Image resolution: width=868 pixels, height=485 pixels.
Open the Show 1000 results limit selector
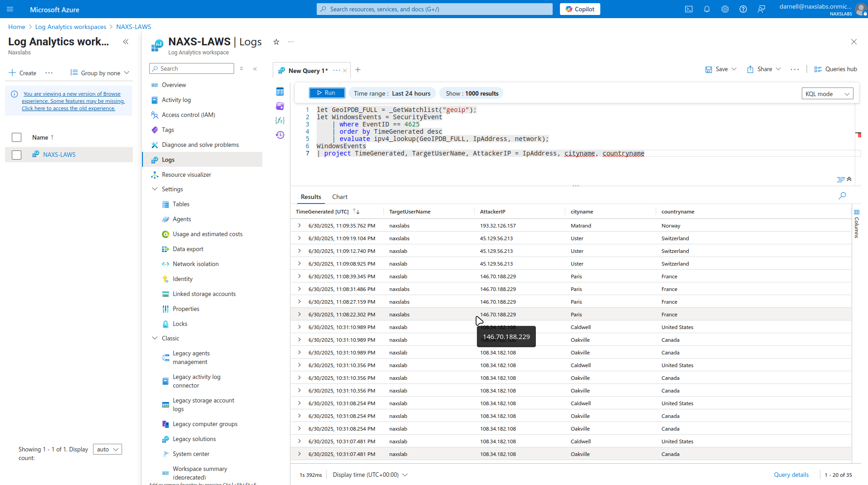[472, 93]
